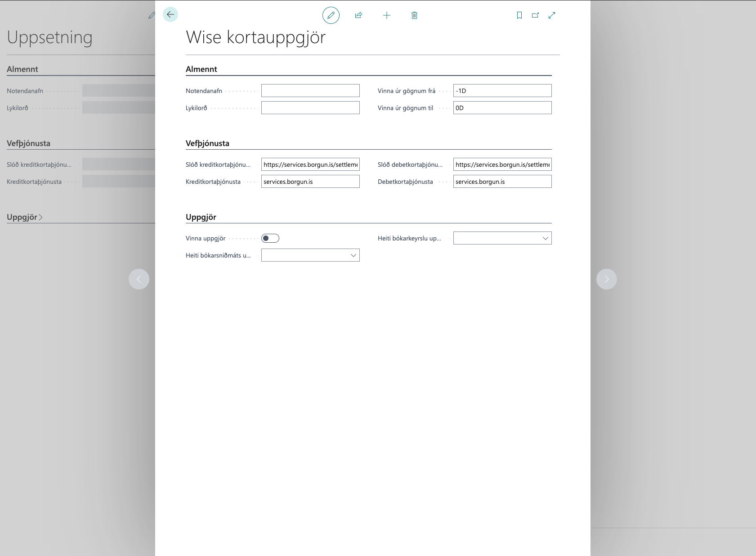Click the back arrow button

pos(170,14)
